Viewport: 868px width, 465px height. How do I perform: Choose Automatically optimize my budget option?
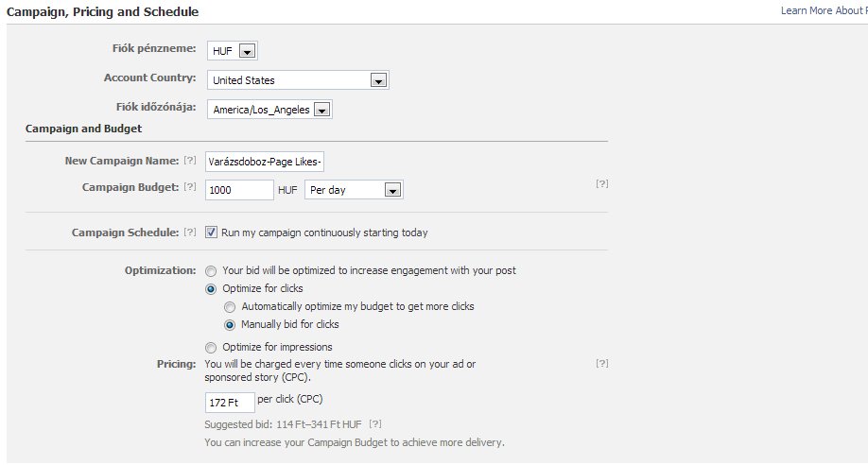point(231,306)
